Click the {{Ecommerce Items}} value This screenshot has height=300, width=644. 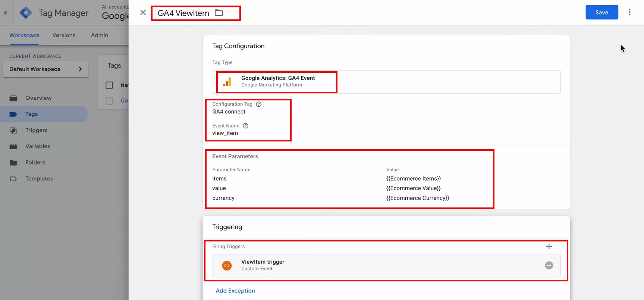click(414, 179)
